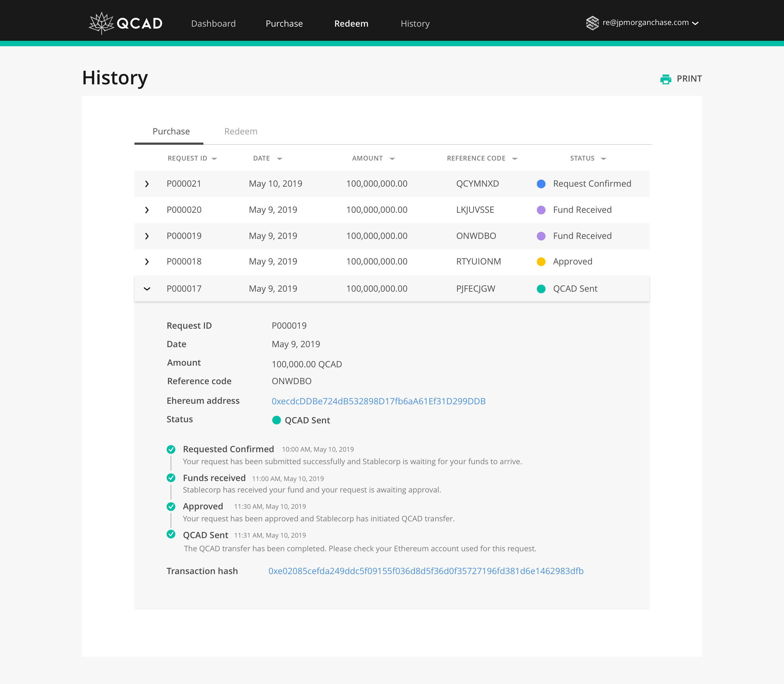Sort the table by Amount column

tap(392, 159)
